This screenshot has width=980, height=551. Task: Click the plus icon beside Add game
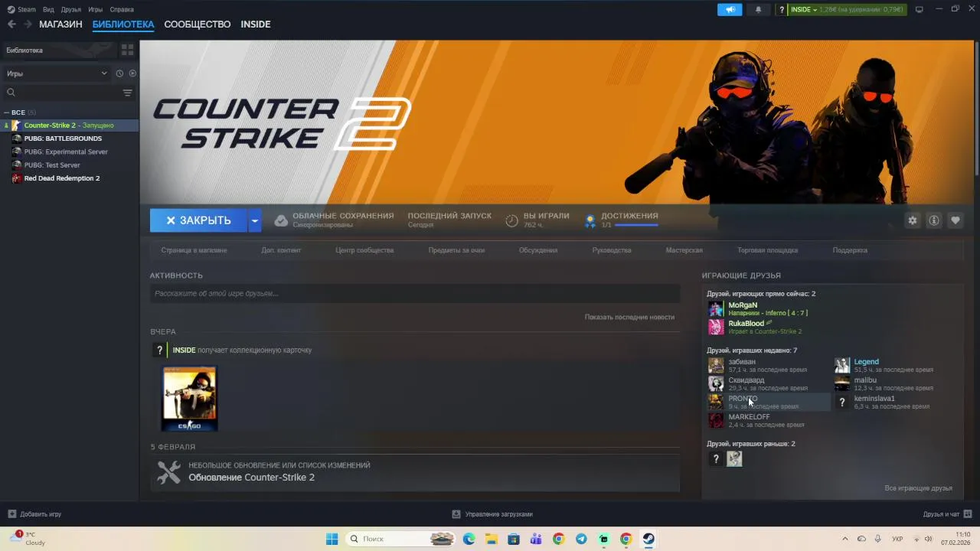coord(11,514)
